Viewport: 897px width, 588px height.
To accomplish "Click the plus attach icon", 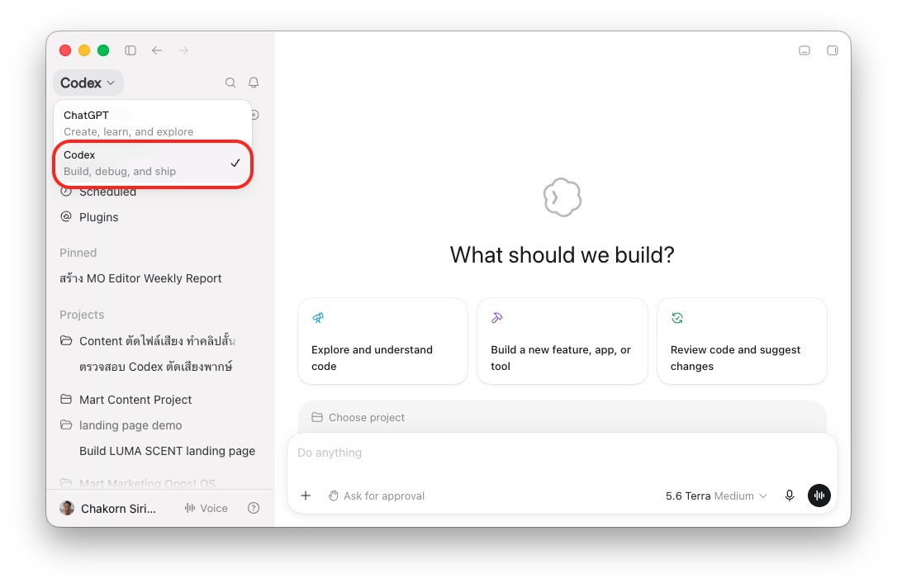I will pos(306,496).
